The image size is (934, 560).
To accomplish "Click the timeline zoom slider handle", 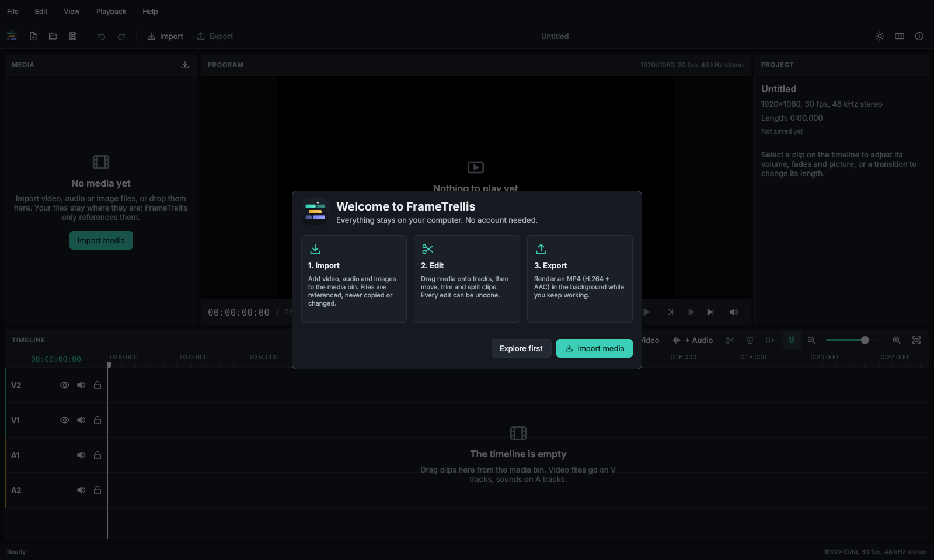I will click(x=865, y=340).
